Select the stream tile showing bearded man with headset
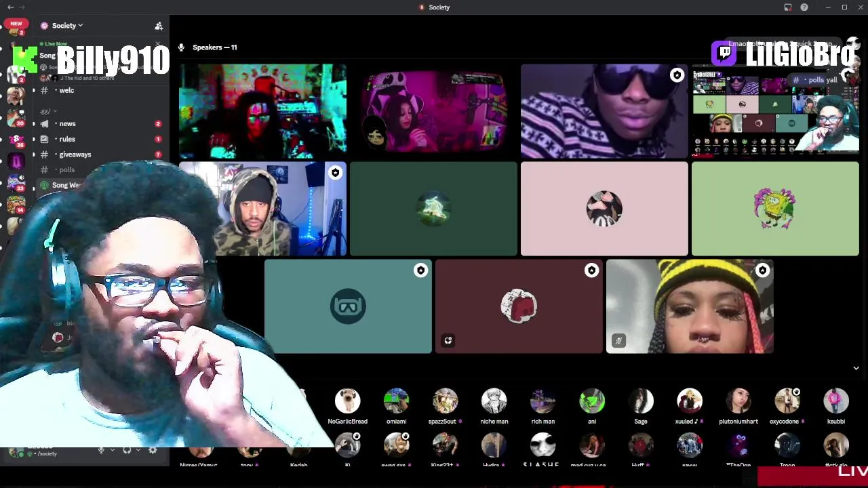Screen dimensions: 868x488 coord(775,111)
